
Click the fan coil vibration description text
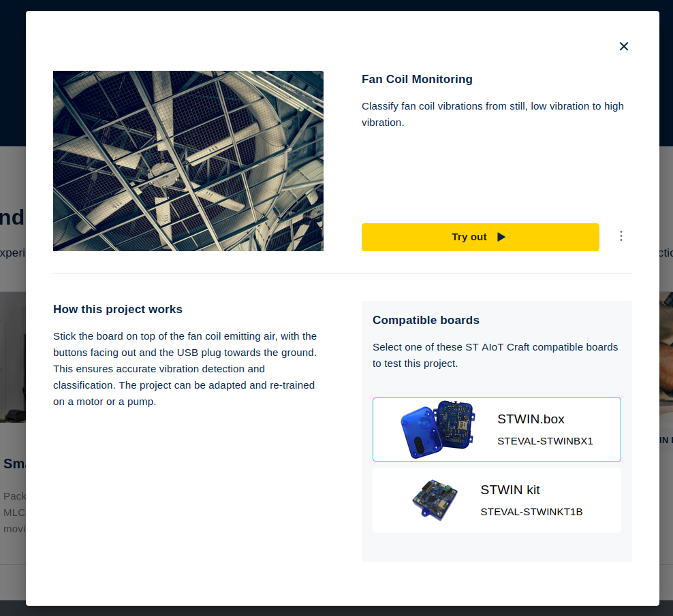[x=492, y=114]
